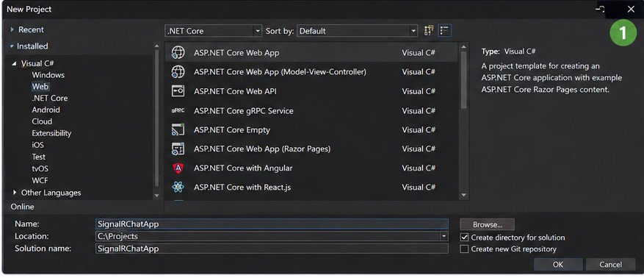Select Android category in tree
644x278 pixels.
tap(46, 110)
